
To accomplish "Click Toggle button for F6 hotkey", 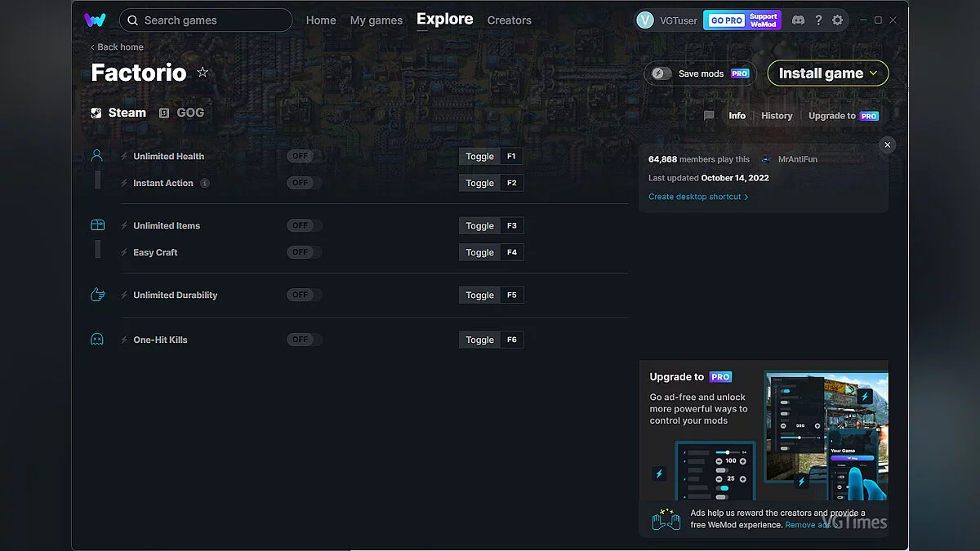I will (x=479, y=340).
